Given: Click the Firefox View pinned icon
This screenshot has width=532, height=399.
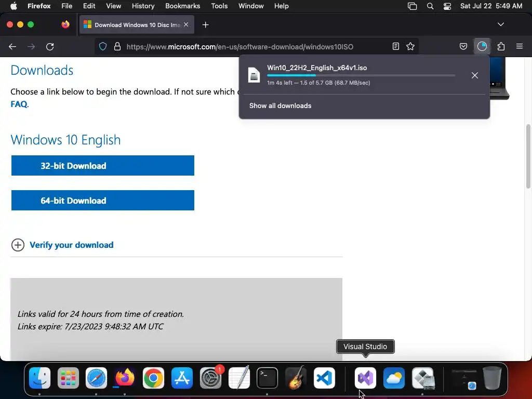Looking at the screenshot, I should pyautogui.click(x=65, y=24).
